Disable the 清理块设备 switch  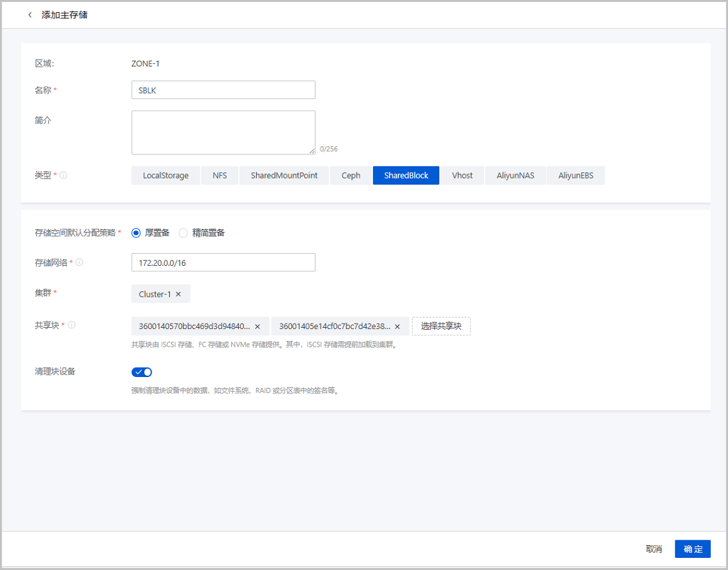(x=141, y=372)
